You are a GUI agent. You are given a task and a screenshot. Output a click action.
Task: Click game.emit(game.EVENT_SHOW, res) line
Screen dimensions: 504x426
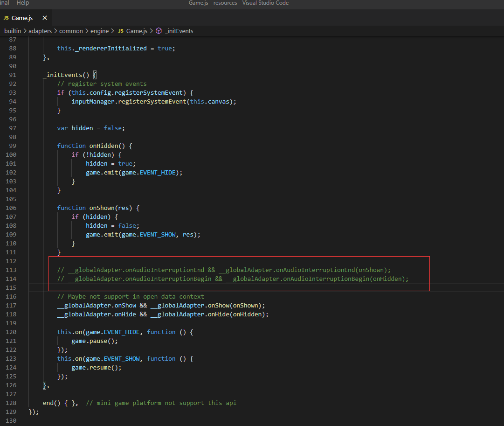143,235
